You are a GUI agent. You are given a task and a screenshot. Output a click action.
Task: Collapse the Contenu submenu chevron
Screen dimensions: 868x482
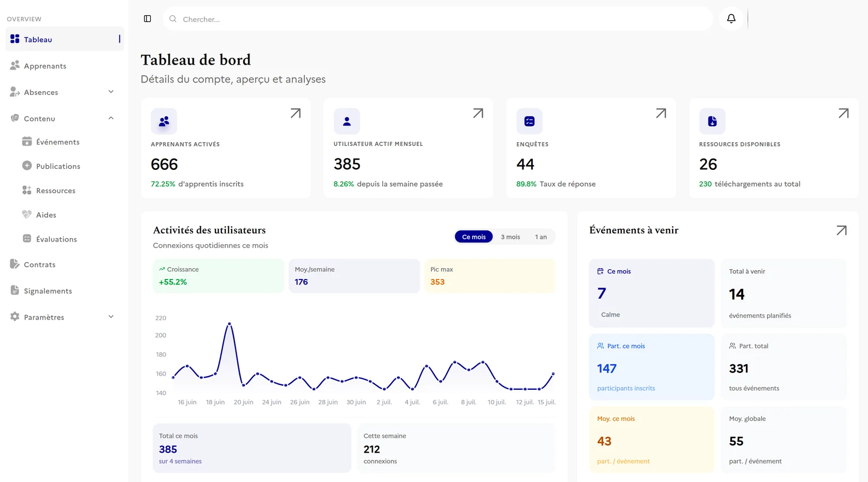111,118
